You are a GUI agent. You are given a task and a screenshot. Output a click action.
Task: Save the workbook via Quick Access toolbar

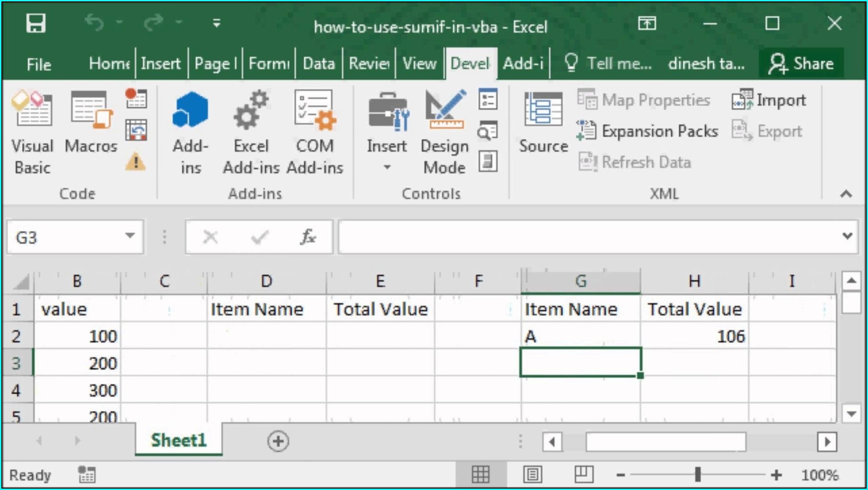(x=36, y=23)
